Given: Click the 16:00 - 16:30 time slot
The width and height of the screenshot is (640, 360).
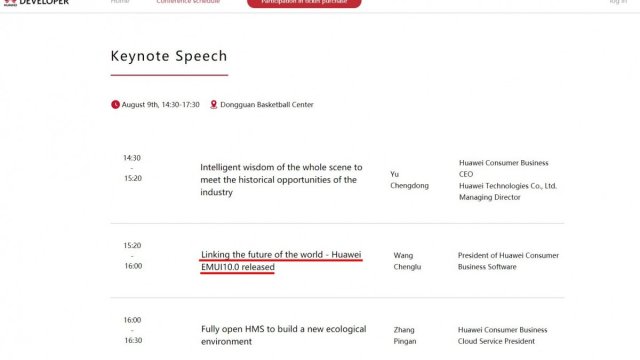Looking at the screenshot, I should 133,330.
